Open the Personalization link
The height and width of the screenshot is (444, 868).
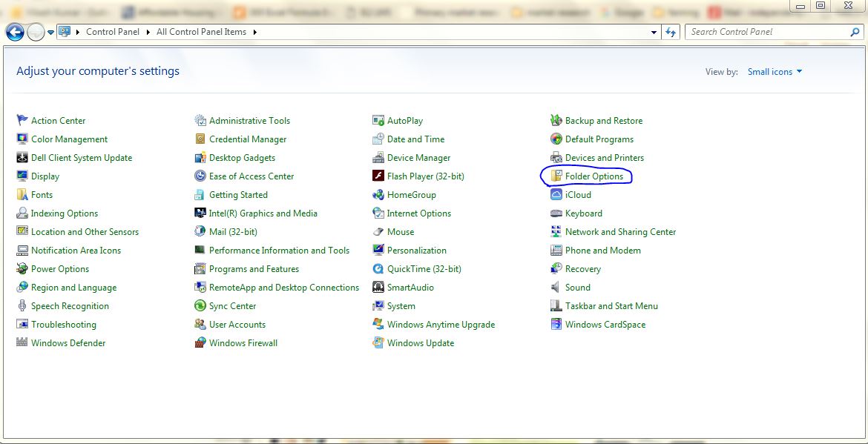pos(417,250)
